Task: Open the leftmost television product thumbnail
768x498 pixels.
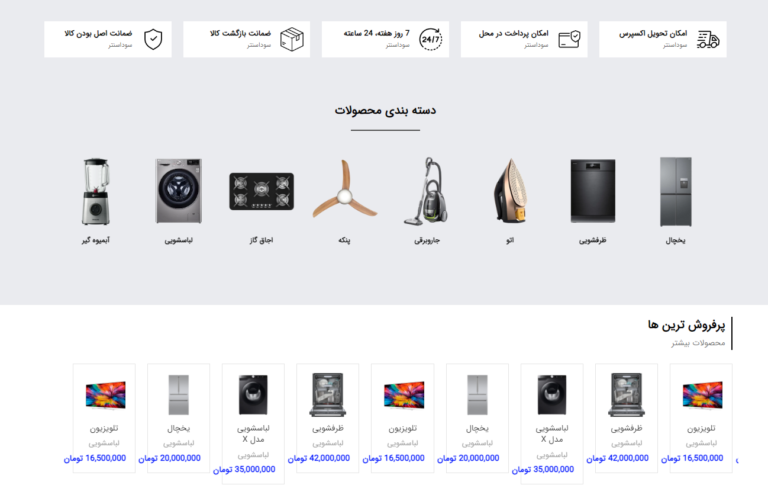Action: 104,395
